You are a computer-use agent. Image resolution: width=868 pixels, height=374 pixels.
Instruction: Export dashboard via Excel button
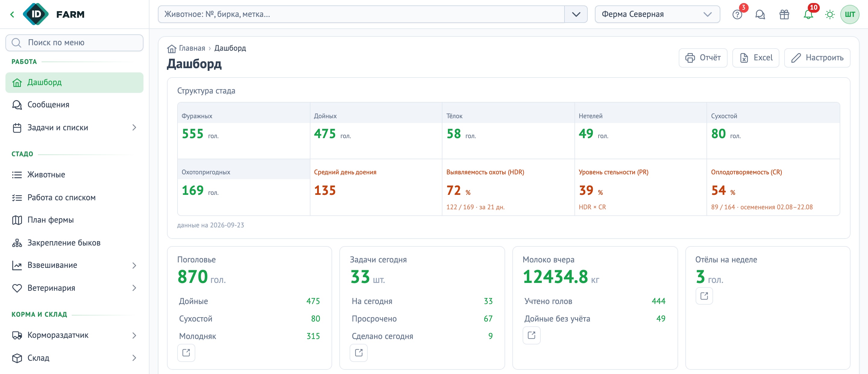(x=756, y=58)
